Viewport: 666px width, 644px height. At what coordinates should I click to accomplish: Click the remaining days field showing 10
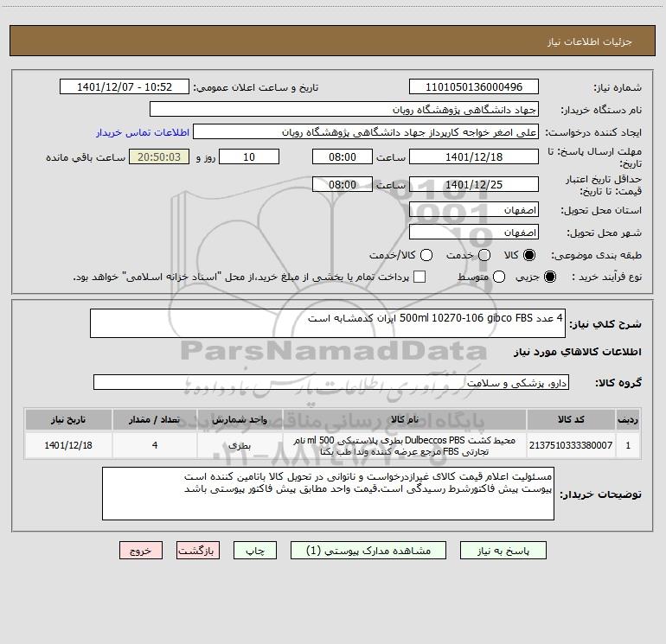click(249, 156)
